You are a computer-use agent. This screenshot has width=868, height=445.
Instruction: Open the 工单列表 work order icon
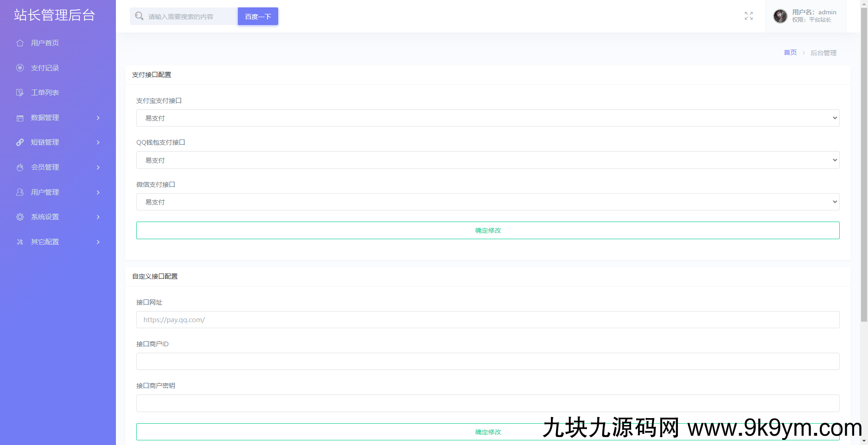[19, 92]
